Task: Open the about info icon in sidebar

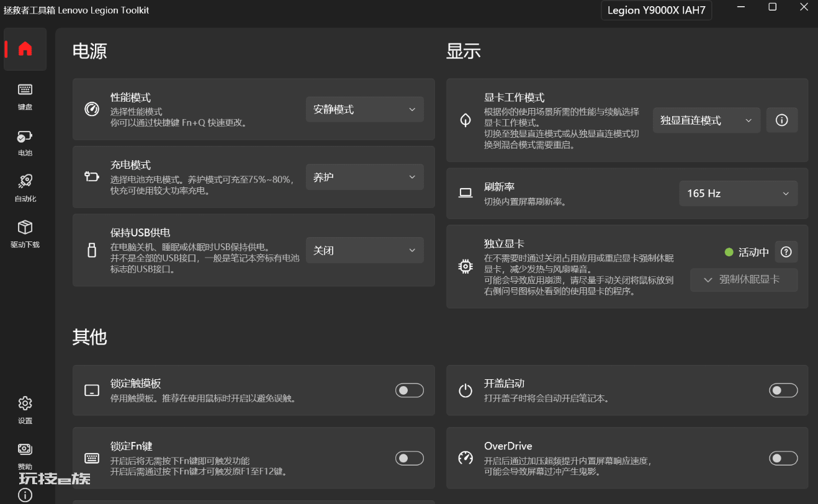Action: click(25, 495)
